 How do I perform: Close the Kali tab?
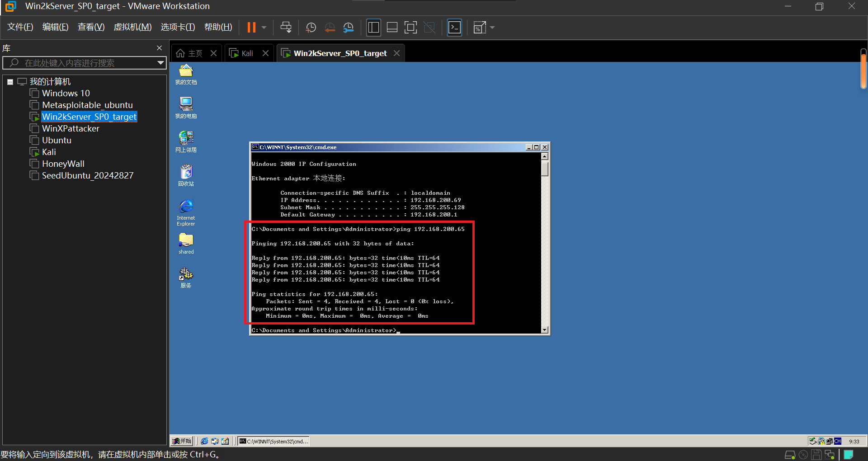(266, 53)
